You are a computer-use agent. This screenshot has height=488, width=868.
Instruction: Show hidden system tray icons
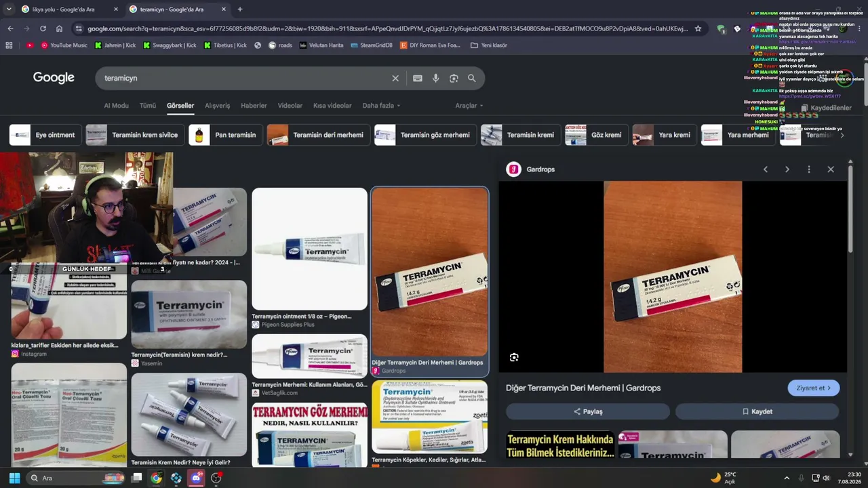click(x=787, y=478)
